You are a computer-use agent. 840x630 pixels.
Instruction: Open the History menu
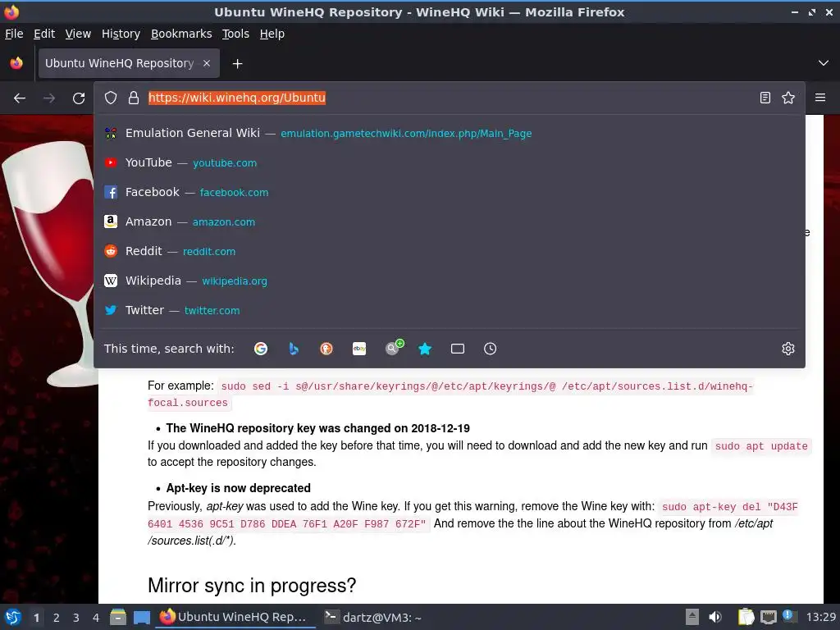(121, 34)
